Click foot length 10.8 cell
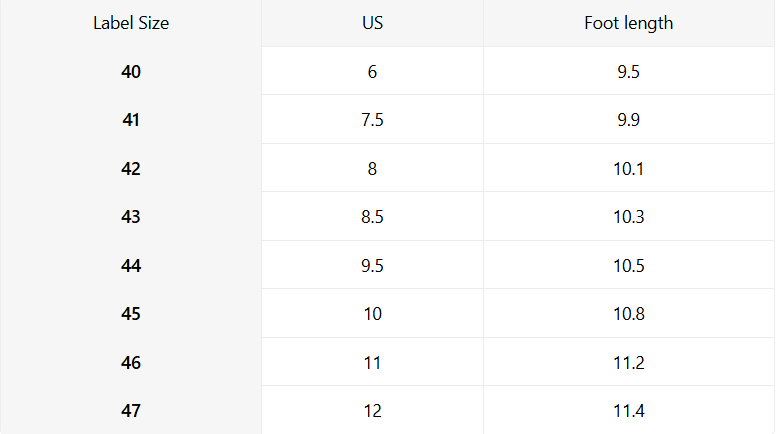777x434 pixels. 628,314
